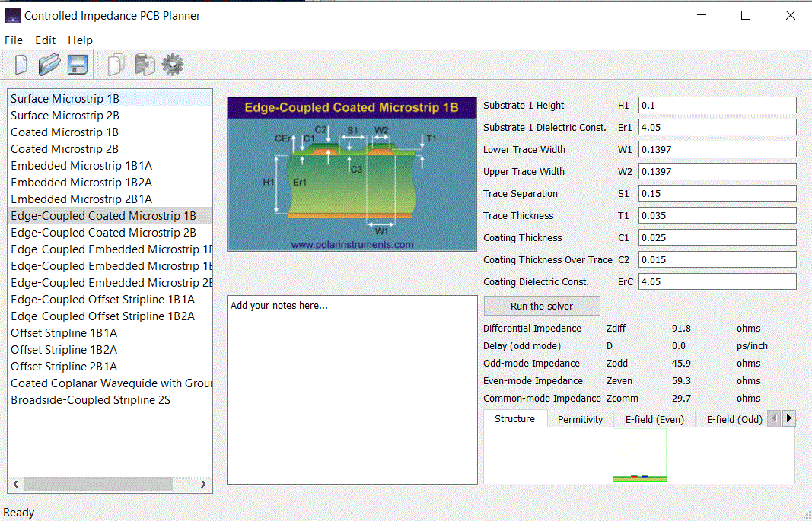This screenshot has width=812, height=521.
Task: Click the Copy toolbar icon
Action: click(116, 65)
